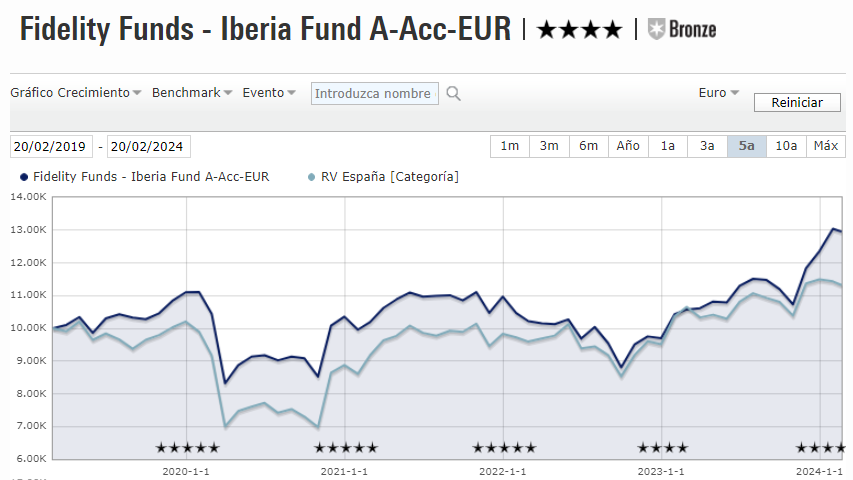
Task: Click the end date field 20/02/2024
Action: pyautogui.click(x=148, y=146)
